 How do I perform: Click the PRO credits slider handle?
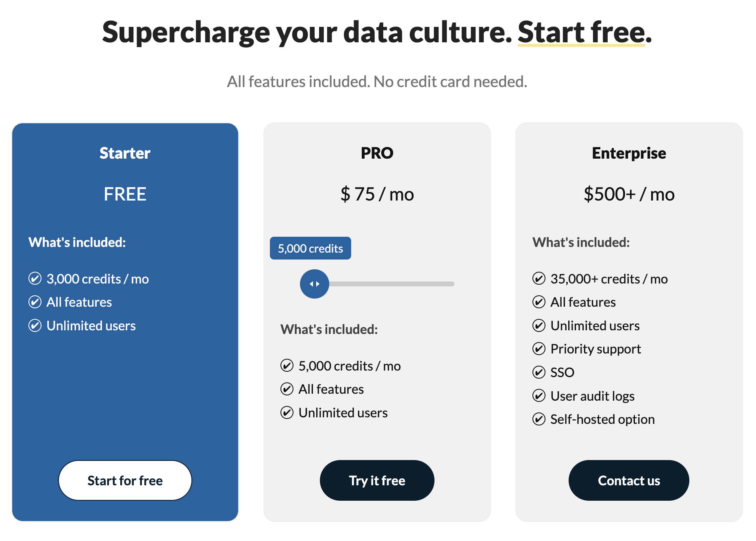(314, 284)
